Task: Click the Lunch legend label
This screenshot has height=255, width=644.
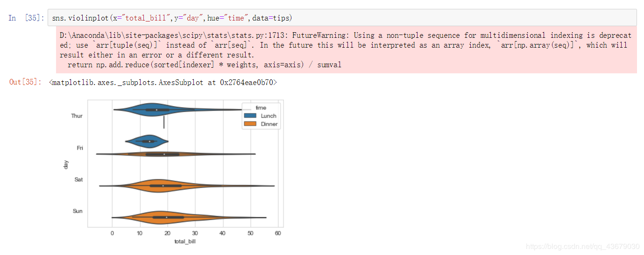Action: pyautogui.click(x=269, y=116)
